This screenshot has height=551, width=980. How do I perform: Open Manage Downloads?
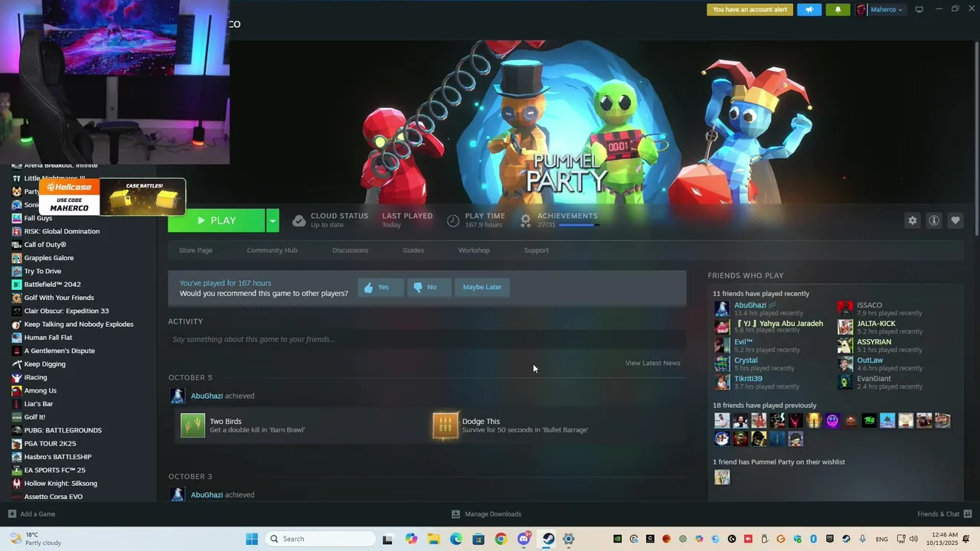[486, 514]
